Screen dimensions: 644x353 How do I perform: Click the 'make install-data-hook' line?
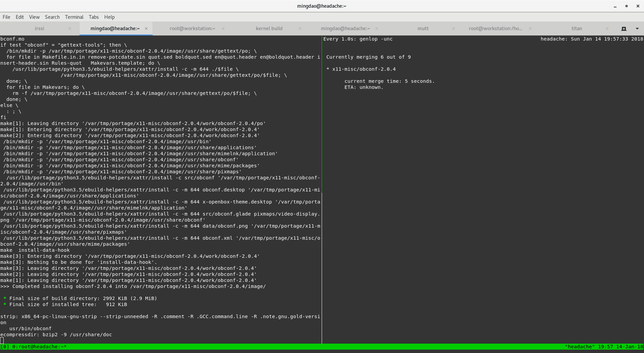click(35, 250)
